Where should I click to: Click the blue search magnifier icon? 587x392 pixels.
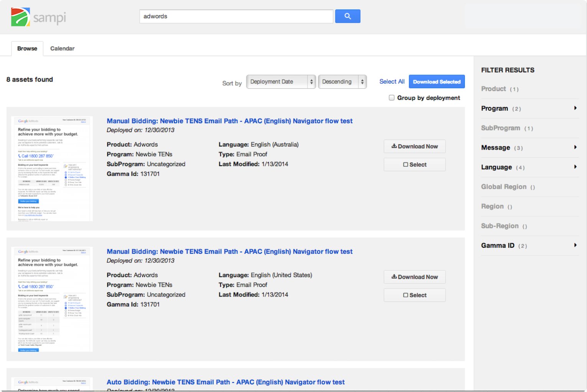pos(347,16)
